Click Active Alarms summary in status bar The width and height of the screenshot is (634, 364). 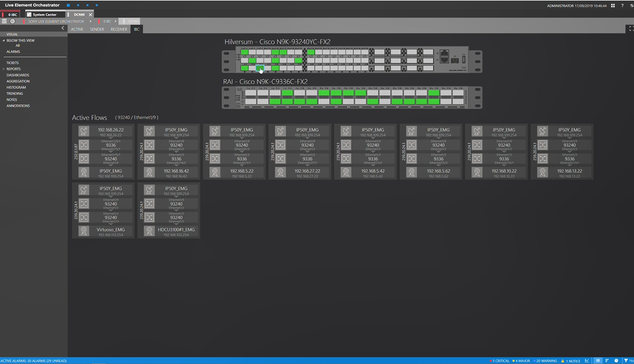(34, 361)
